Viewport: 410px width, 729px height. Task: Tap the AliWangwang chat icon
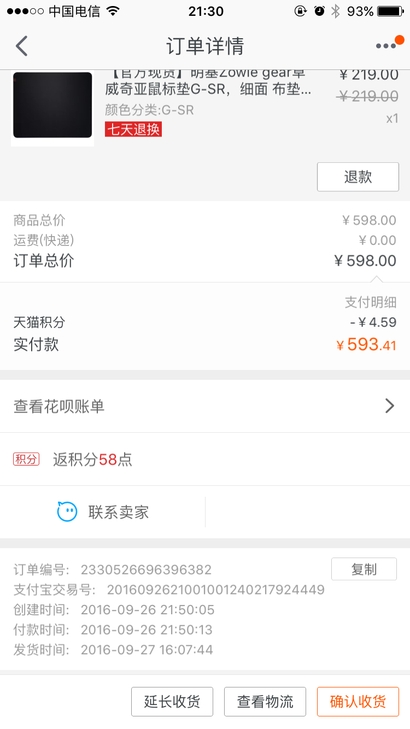point(67,512)
